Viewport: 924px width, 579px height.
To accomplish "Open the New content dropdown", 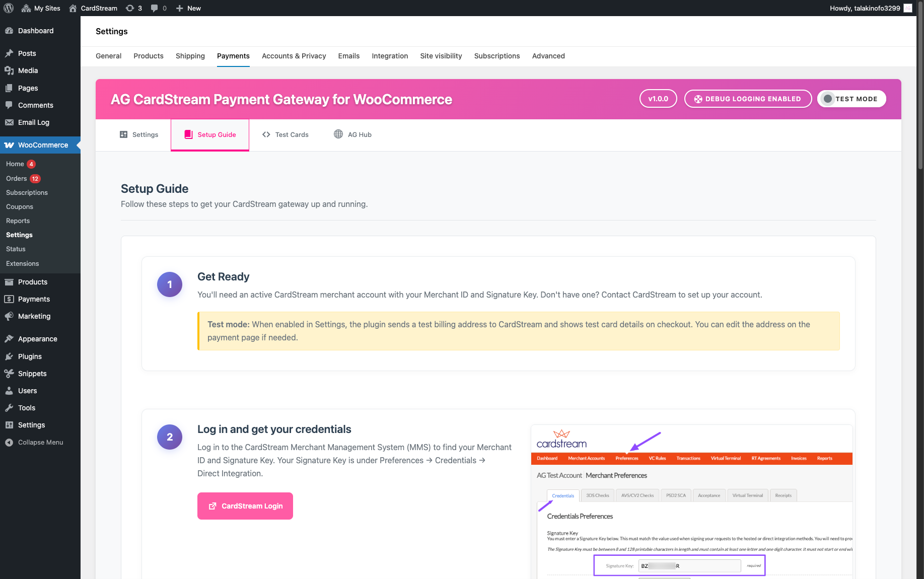I will click(188, 8).
